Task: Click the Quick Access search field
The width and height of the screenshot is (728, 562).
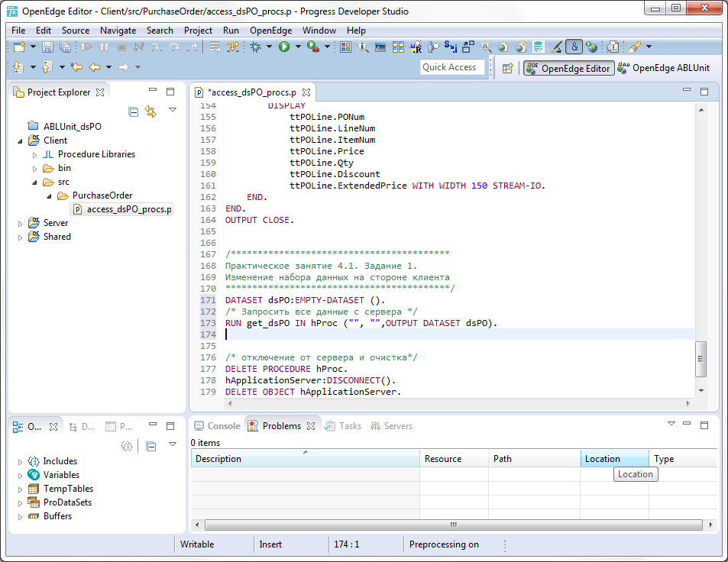Action: point(452,67)
